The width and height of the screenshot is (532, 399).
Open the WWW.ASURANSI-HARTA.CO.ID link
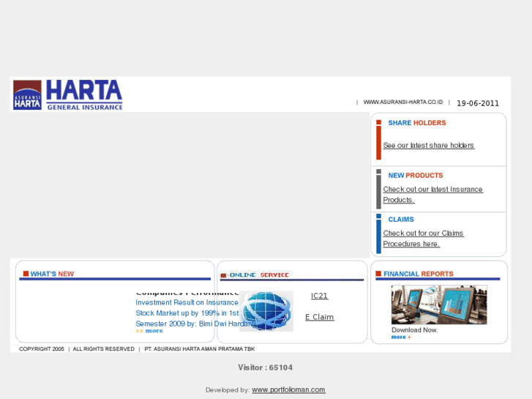pyautogui.click(x=402, y=102)
